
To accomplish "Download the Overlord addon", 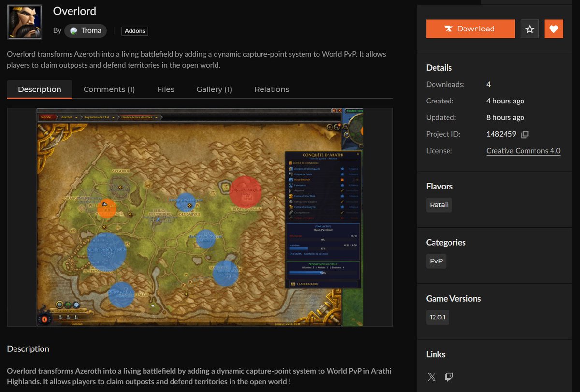I will point(470,29).
